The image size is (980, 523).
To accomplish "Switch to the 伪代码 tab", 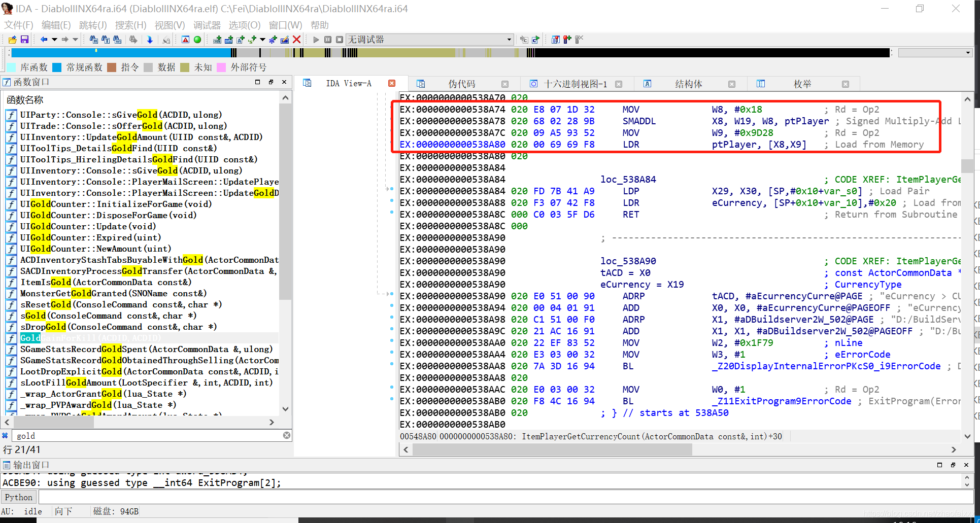I will tap(461, 84).
